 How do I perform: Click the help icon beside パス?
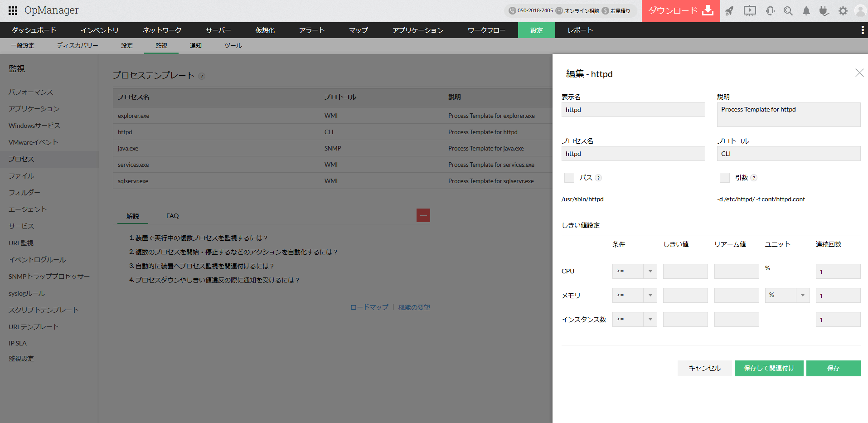click(598, 178)
